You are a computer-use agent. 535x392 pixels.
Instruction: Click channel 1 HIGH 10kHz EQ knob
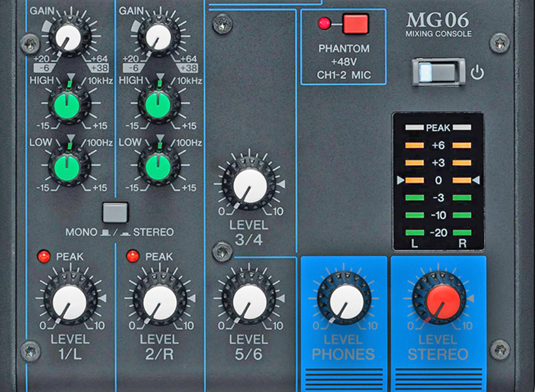point(69,104)
